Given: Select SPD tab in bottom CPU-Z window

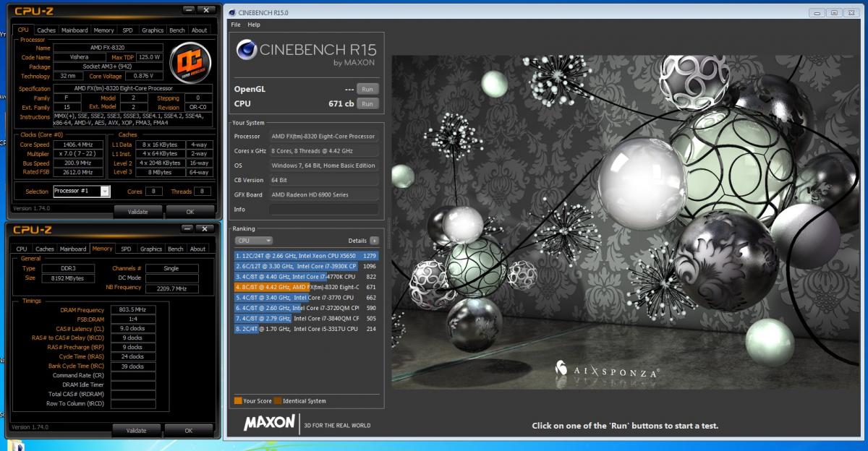Looking at the screenshot, I should tap(127, 249).
